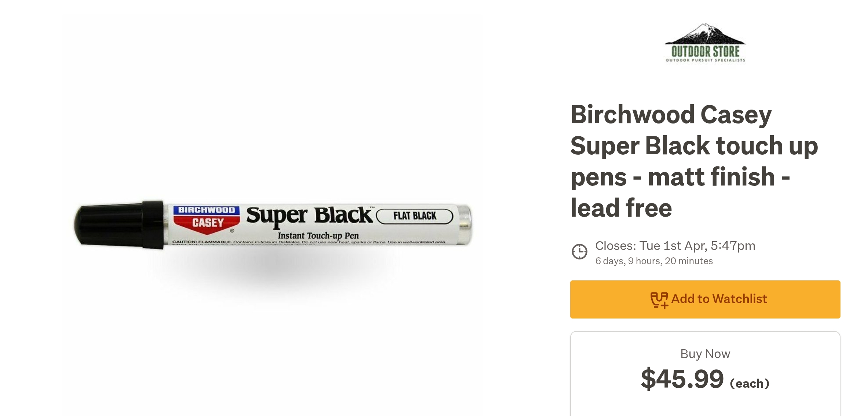Click the Closes Tue 1st Apr text

[x=675, y=246]
